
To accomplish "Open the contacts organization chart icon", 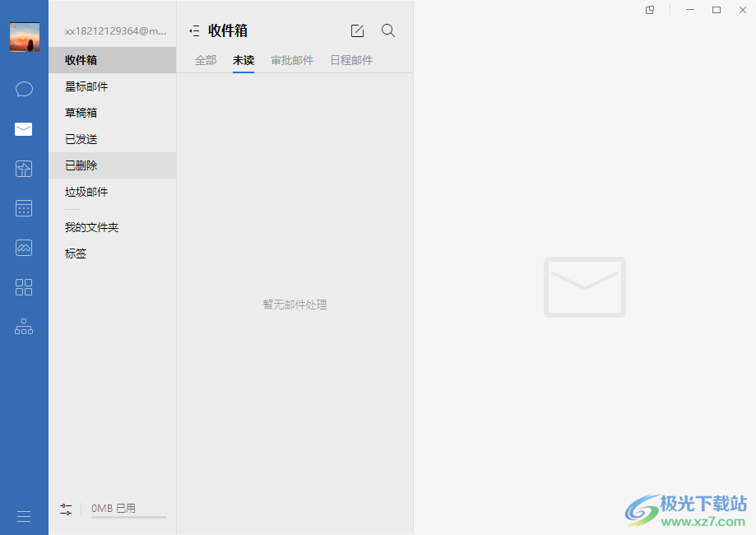I will [24, 326].
